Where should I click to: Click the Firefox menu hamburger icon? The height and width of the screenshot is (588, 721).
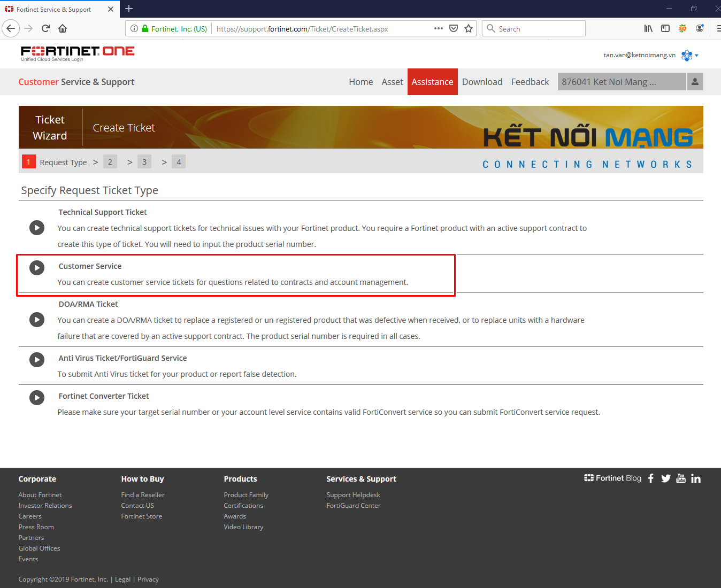click(x=718, y=28)
